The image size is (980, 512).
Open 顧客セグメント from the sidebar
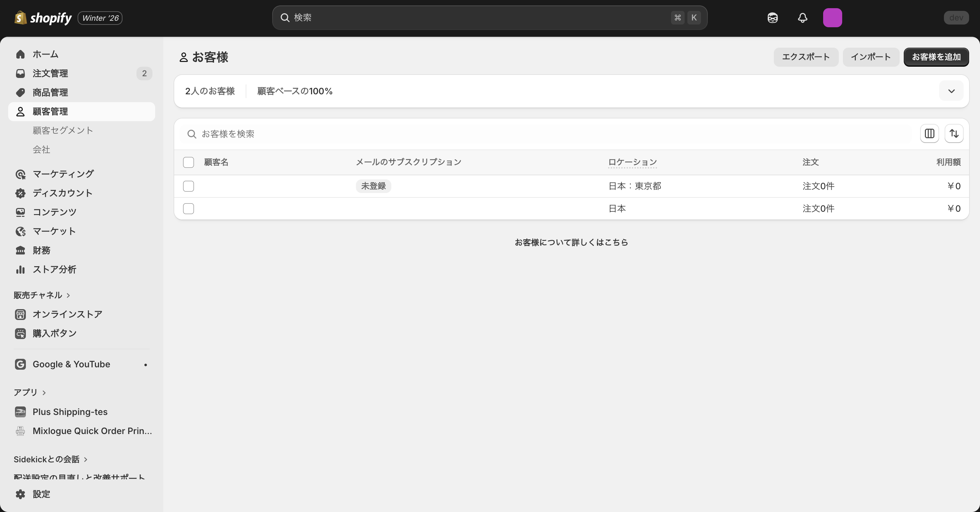click(x=62, y=130)
